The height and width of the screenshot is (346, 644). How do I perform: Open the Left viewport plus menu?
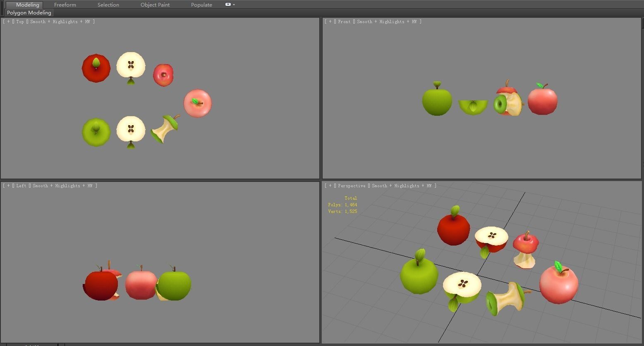(x=9, y=186)
